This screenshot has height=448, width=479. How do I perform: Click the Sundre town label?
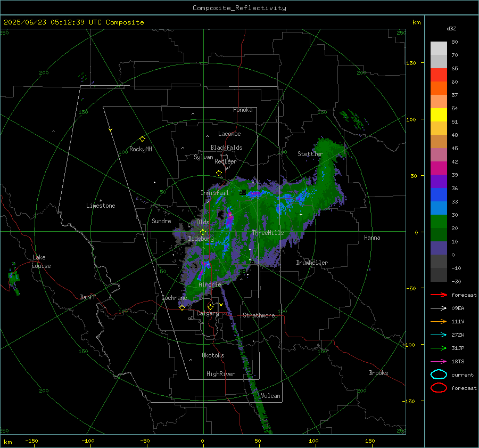pos(161,221)
